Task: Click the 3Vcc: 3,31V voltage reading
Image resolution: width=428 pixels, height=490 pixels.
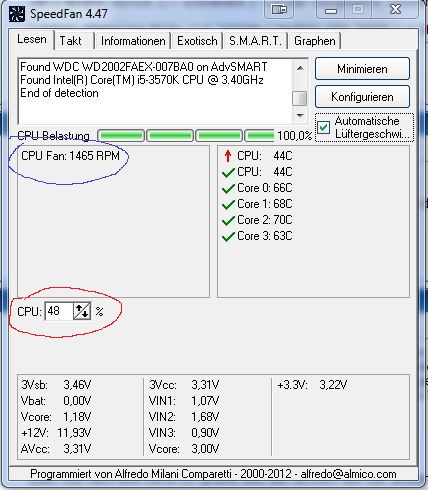Action: coord(184,385)
